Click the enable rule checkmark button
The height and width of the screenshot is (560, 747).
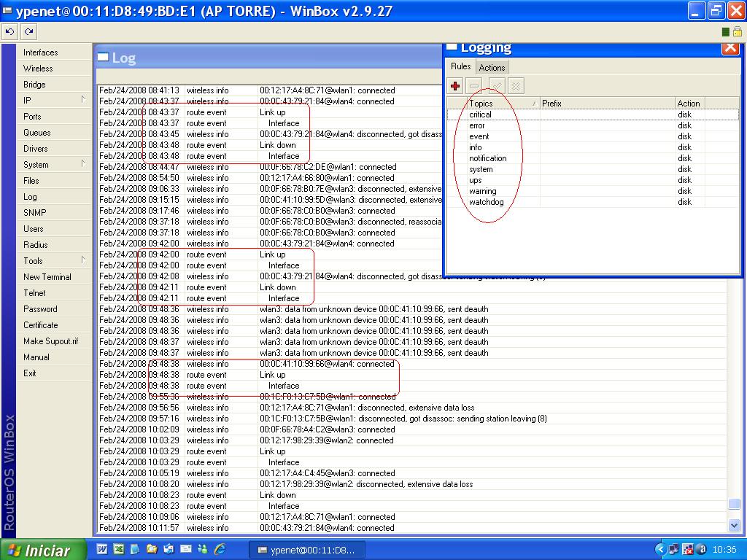click(496, 86)
